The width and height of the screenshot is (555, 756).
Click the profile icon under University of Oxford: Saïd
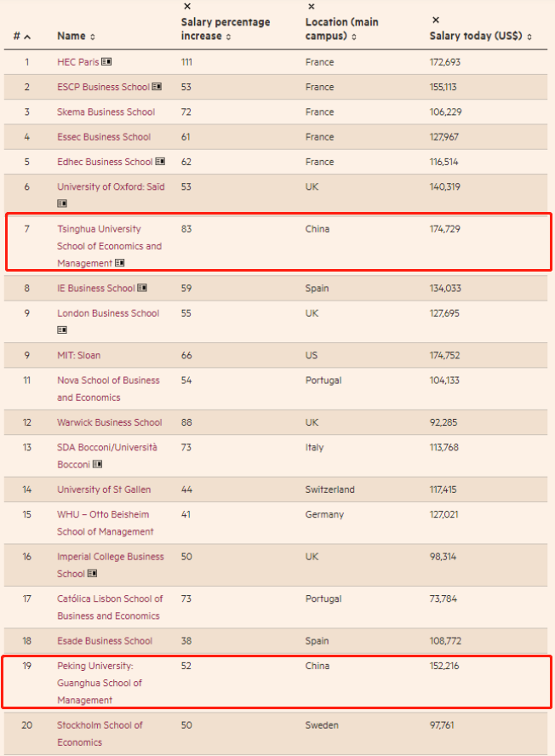pos(62,203)
